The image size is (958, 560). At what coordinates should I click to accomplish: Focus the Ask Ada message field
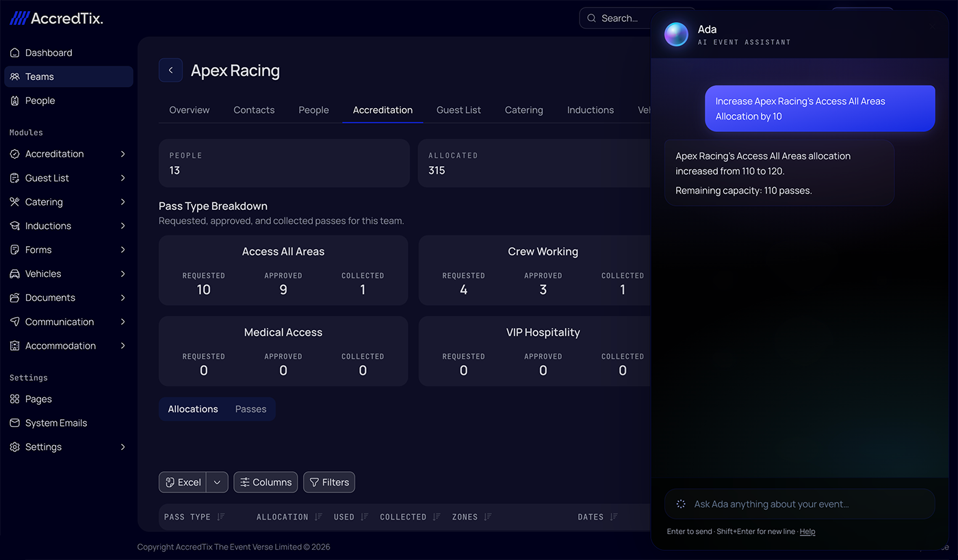799,504
